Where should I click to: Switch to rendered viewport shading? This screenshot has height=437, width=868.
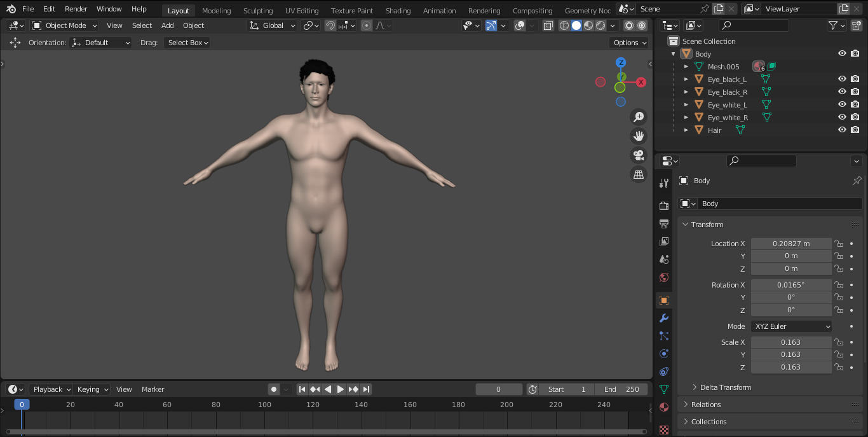600,25
